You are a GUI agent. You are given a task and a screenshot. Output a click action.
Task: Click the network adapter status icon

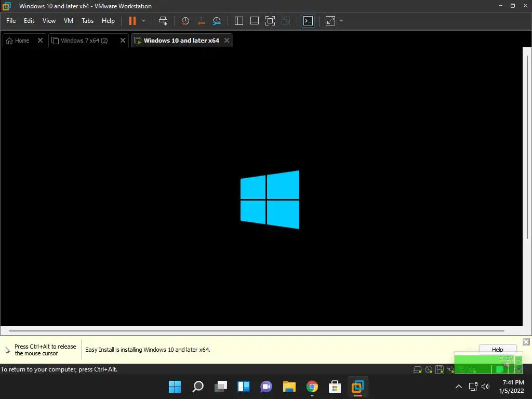point(450,369)
